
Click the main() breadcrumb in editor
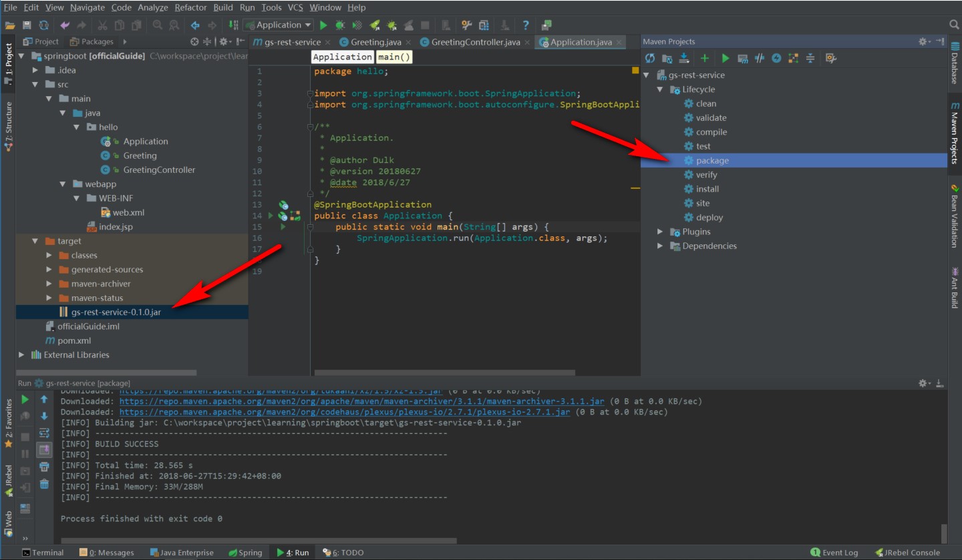(x=393, y=57)
